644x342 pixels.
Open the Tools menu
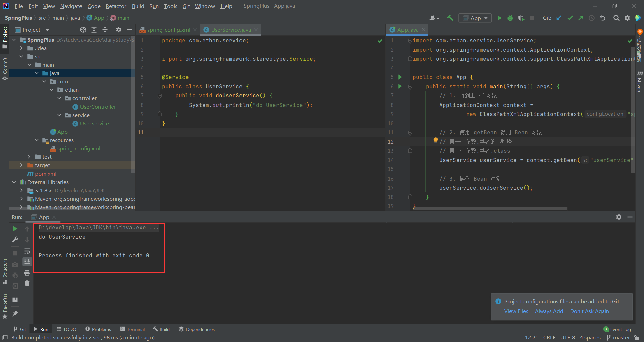170,6
